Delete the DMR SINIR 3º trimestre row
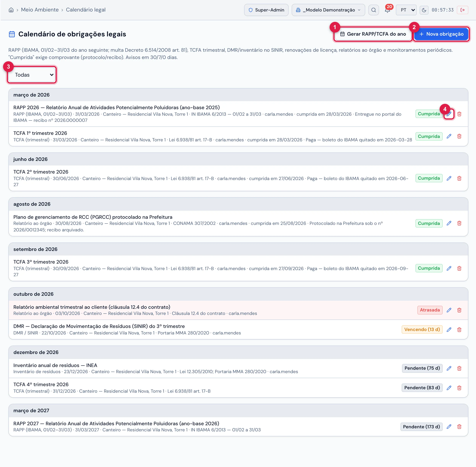This screenshot has width=476, height=467. tap(459, 330)
